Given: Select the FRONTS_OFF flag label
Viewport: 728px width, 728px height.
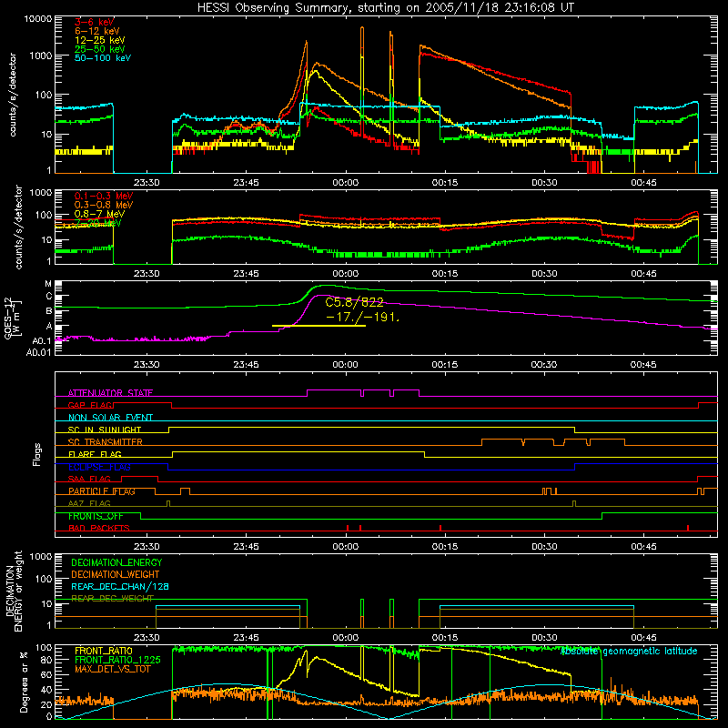Looking at the screenshot, I should (96, 516).
